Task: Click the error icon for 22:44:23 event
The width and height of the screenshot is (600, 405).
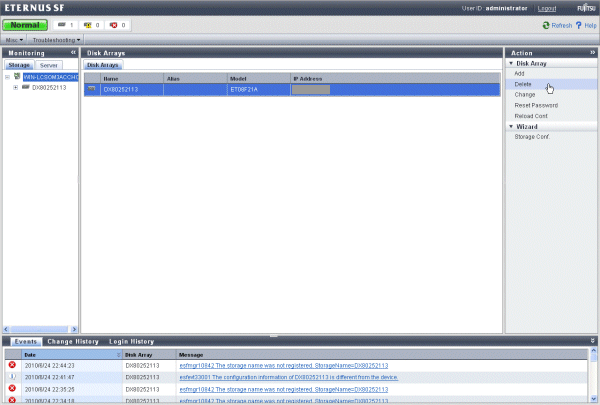Action: tap(12, 365)
